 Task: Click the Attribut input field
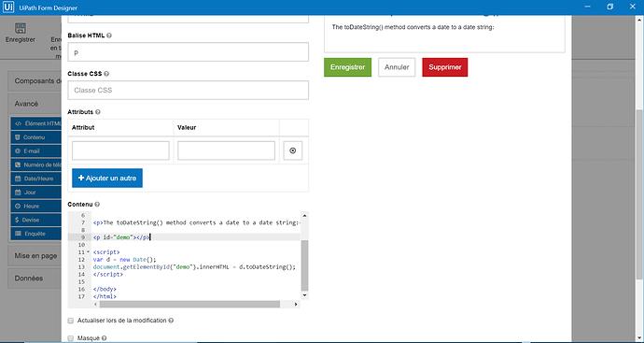[x=120, y=150]
